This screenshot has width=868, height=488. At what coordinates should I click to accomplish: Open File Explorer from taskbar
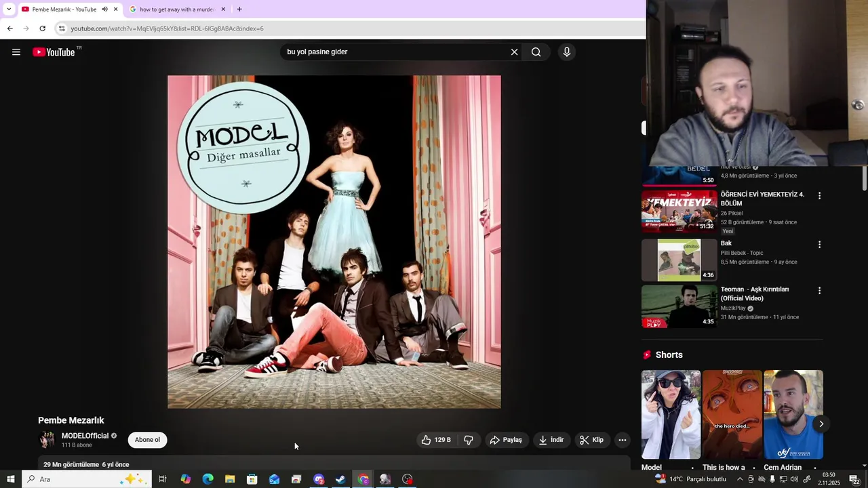[x=230, y=479]
